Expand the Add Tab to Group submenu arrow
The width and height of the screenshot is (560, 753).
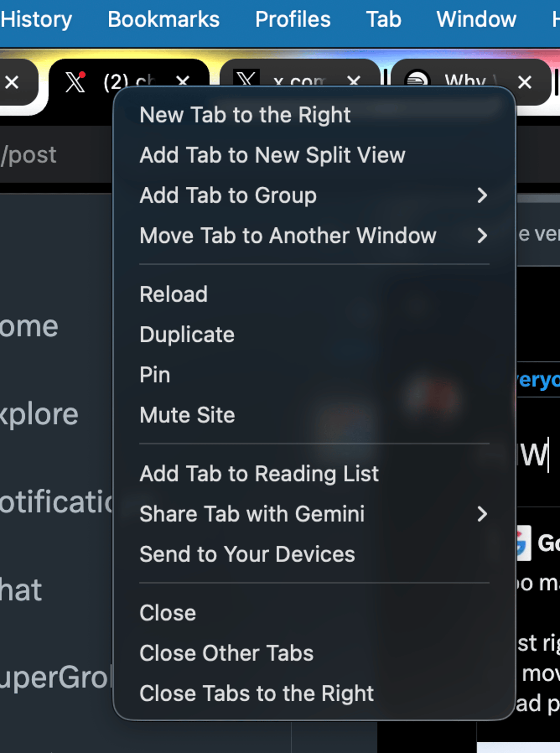(482, 195)
